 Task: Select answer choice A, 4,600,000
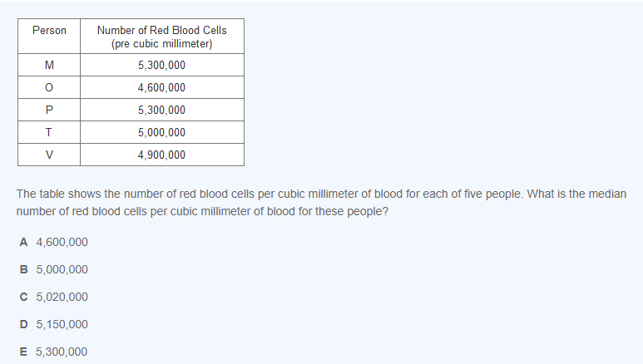pyautogui.click(x=53, y=242)
